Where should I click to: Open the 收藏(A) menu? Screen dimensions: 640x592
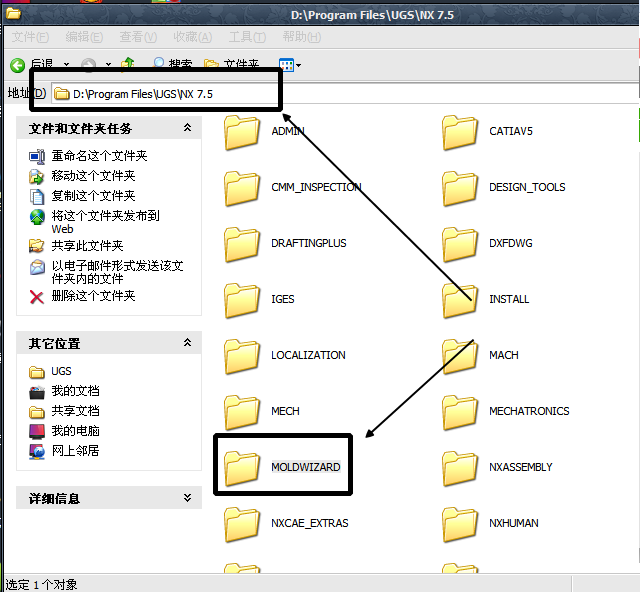coord(192,37)
